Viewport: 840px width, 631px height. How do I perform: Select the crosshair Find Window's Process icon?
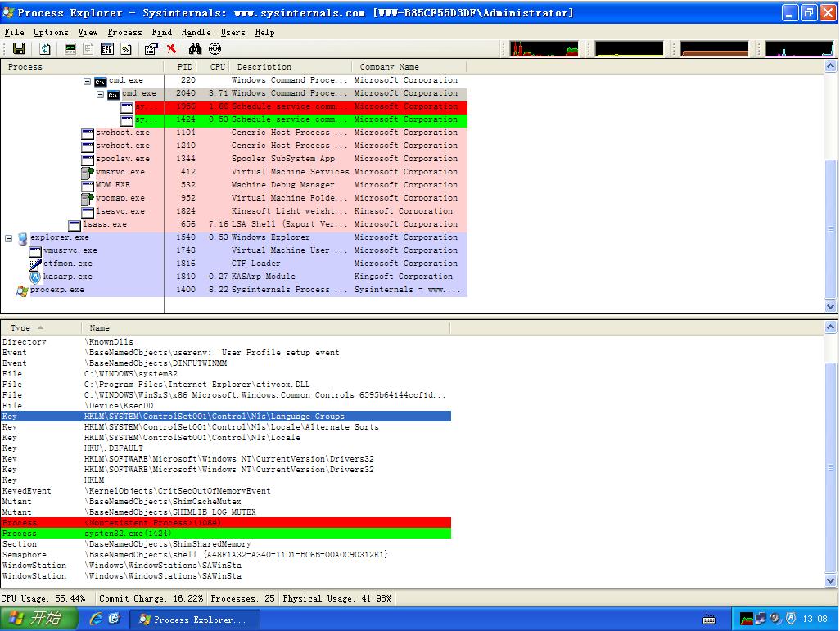pos(215,49)
